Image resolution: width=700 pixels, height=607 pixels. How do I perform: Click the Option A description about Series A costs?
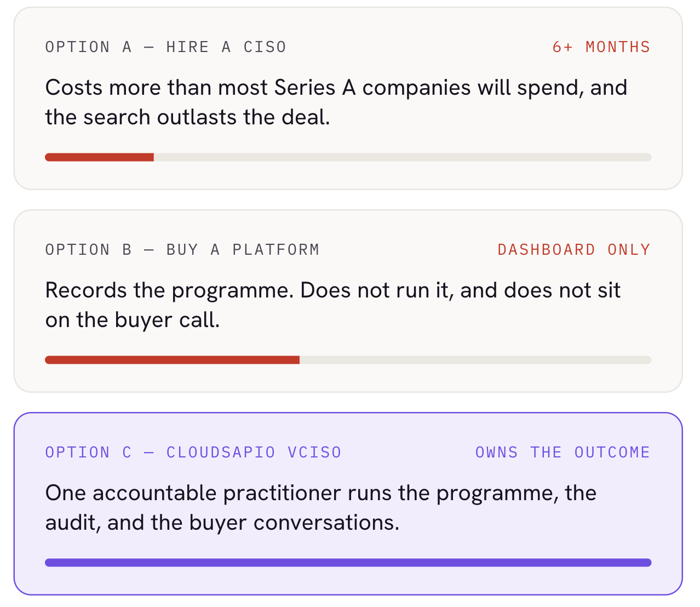tap(336, 102)
